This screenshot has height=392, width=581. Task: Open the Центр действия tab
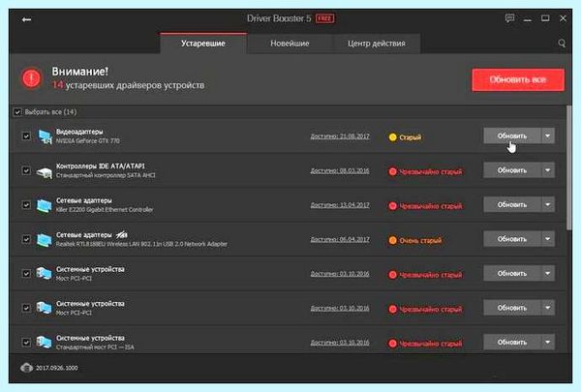pyautogui.click(x=377, y=44)
